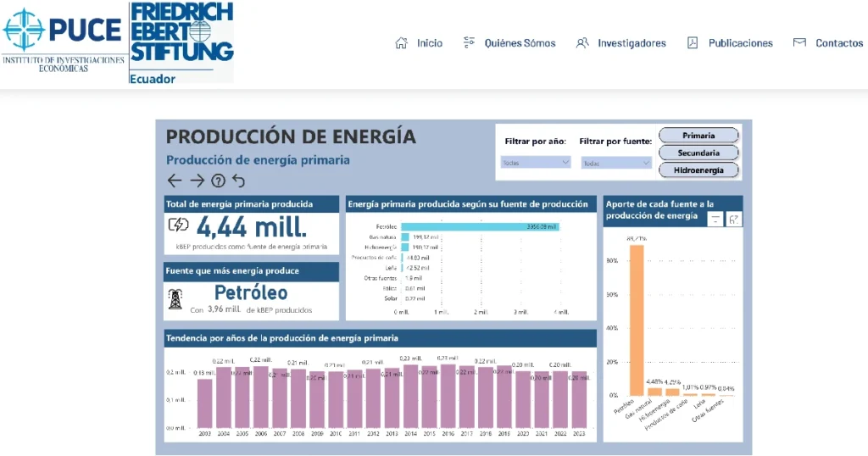868x456 pixels.
Task: Click the '4,44 mill.' total value
Action: click(252, 226)
